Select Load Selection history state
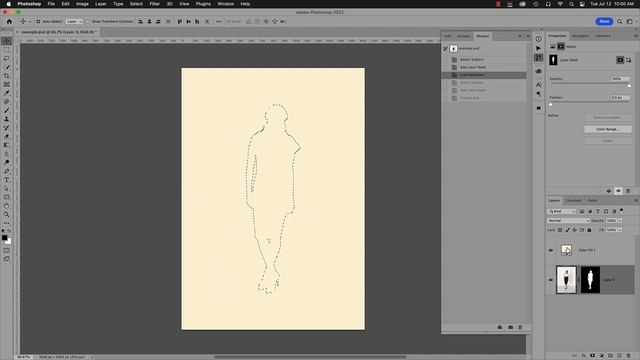Image resolution: width=640 pixels, height=360 pixels. 484,75
